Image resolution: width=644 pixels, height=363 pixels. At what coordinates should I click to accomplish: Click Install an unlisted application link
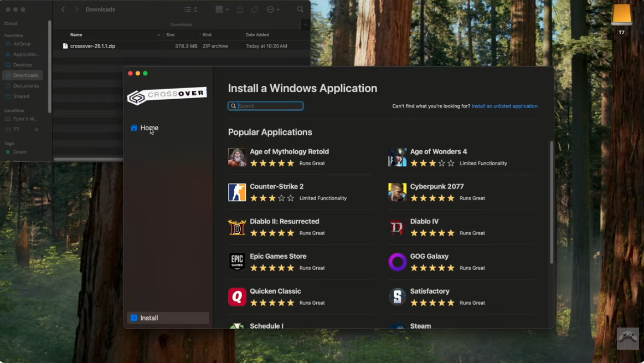504,106
